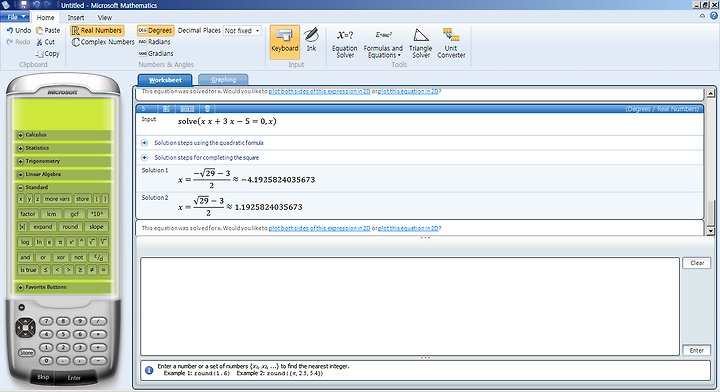Click the square root key
Screen dimensions: 720x392
point(93,242)
